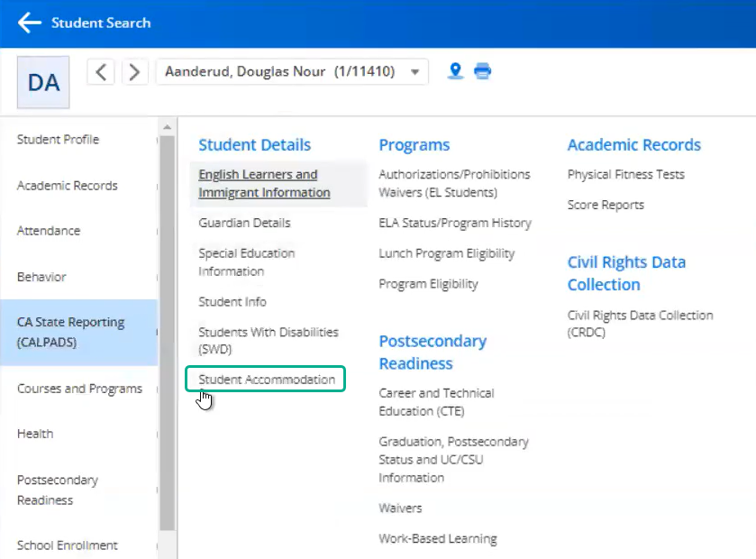
Task: Open Civil Rights Data Collection (CRDC) link
Action: 640,324
